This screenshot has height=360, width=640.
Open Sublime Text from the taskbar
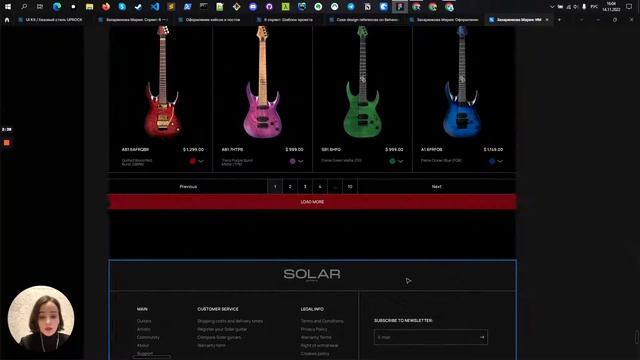click(171, 7)
